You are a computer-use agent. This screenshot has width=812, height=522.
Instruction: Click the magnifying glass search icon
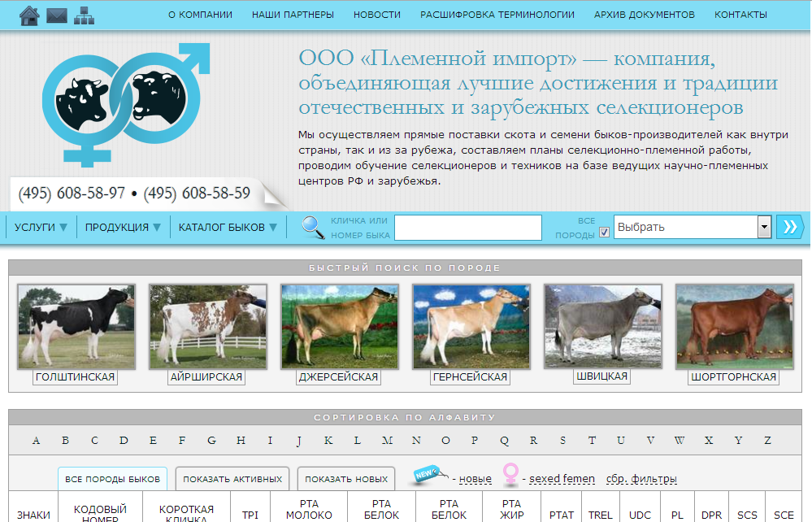pos(313,228)
